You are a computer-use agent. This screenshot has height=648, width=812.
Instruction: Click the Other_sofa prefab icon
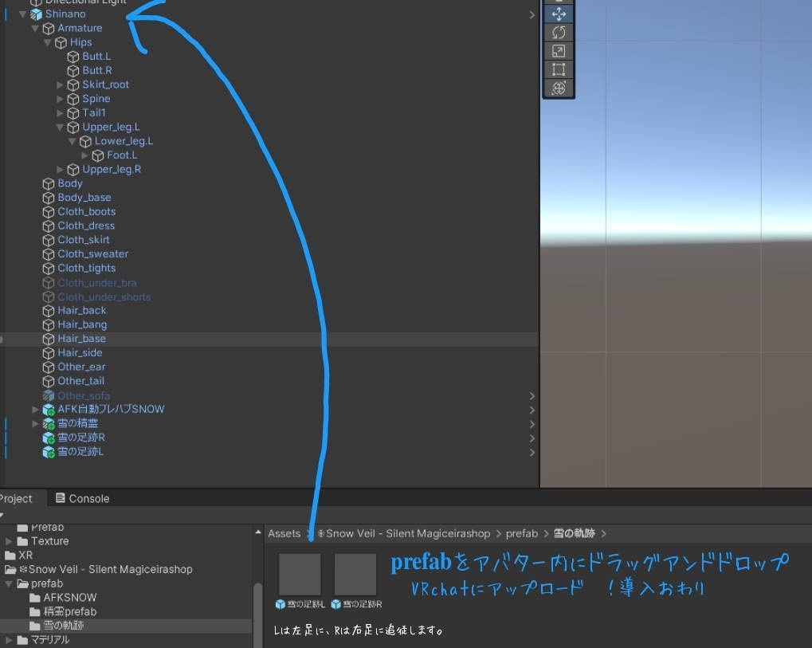(x=49, y=396)
